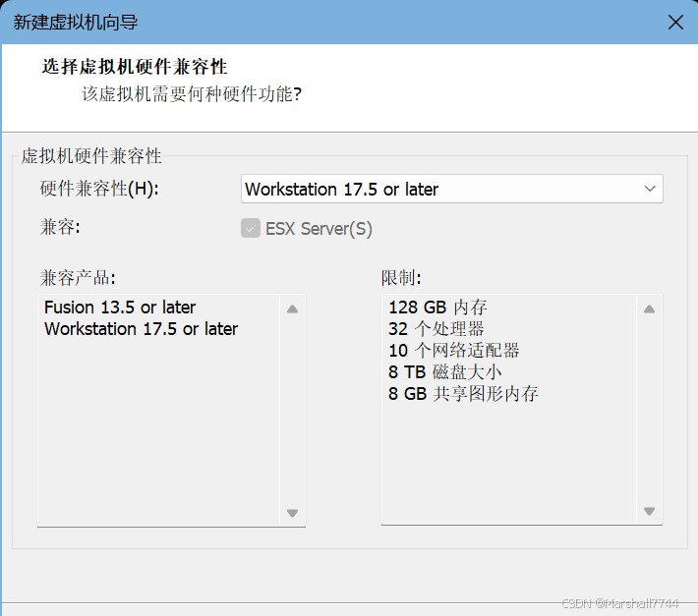698x616 pixels.
Task: Select 'Workstation 17.5 or later' list entry
Action: tap(142, 329)
